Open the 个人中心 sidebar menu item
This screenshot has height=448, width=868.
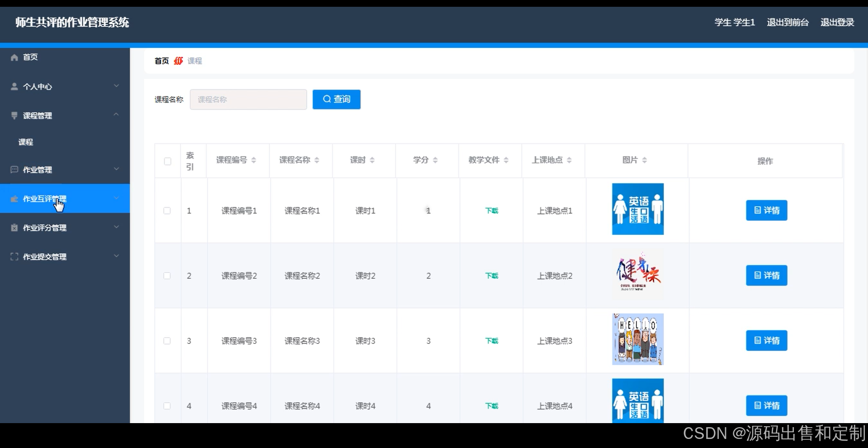tap(65, 86)
